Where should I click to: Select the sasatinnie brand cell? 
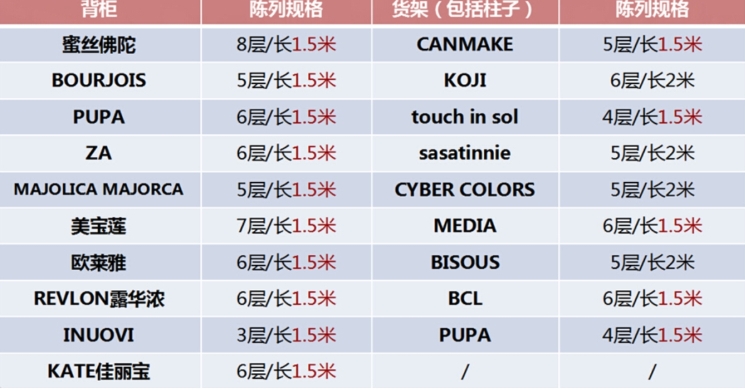click(465, 153)
